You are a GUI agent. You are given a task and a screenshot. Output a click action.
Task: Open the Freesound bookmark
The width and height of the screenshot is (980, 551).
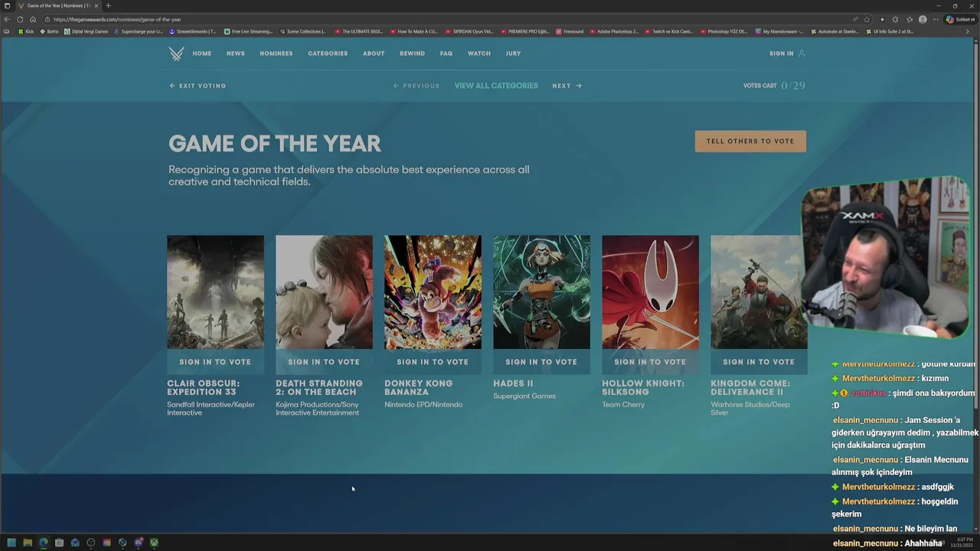(x=570, y=31)
